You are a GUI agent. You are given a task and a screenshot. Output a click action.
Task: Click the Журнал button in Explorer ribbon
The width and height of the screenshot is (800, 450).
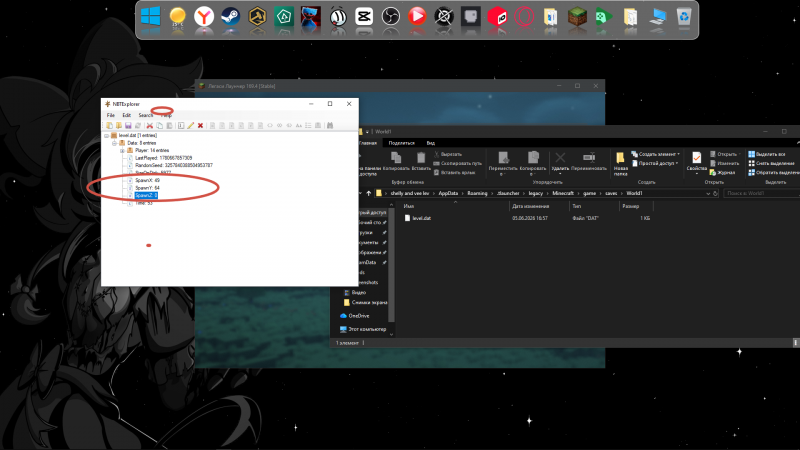coord(722,172)
